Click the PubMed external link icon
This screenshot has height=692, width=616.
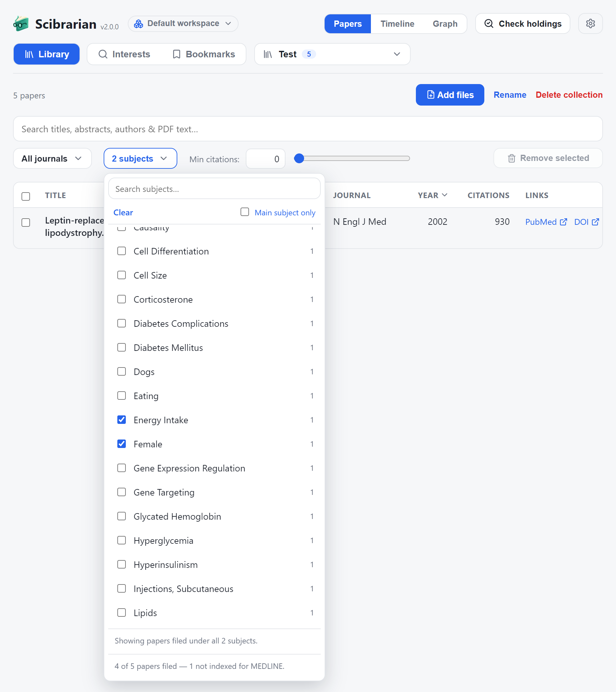point(564,222)
